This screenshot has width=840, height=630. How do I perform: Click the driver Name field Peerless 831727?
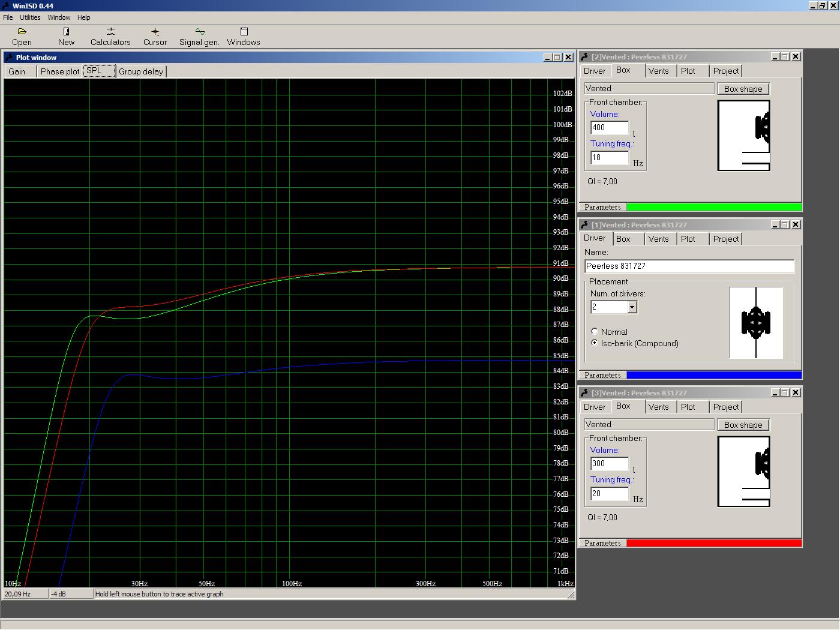pyautogui.click(x=689, y=266)
